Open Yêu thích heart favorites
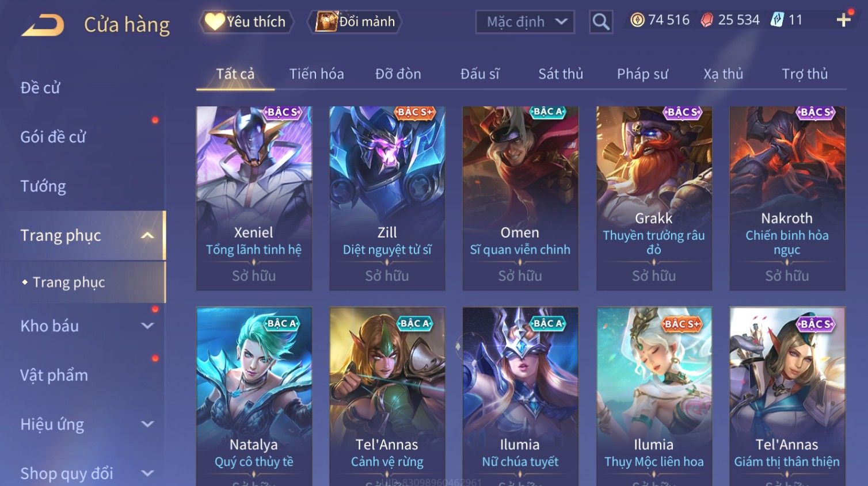The height and width of the screenshot is (486, 868). point(246,22)
